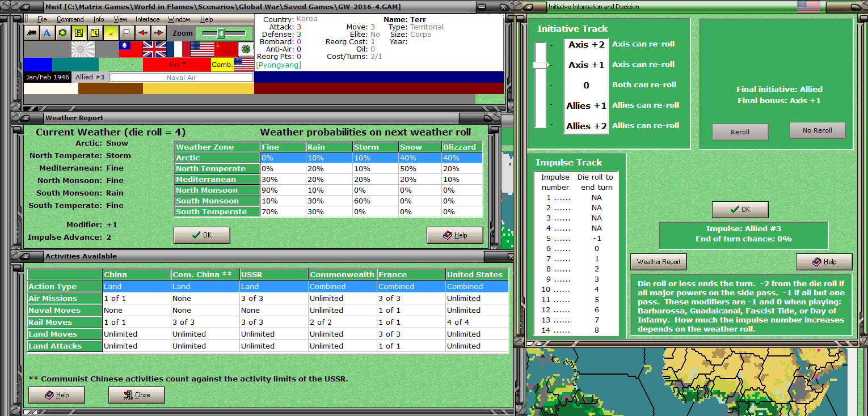Select the Allies +2 initiative track cell
The height and width of the screenshot is (416, 868).
[x=587, y=126]
